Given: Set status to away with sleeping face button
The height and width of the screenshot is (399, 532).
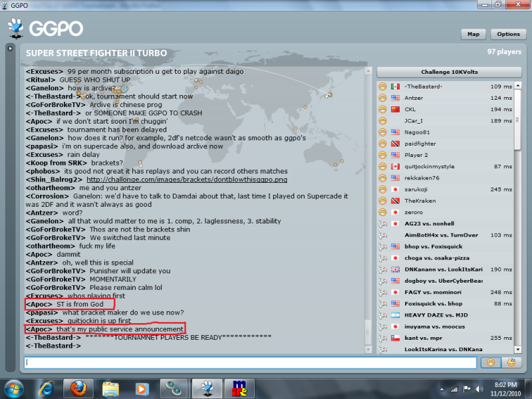Looking at the screenshot, I should click(511, 362).
